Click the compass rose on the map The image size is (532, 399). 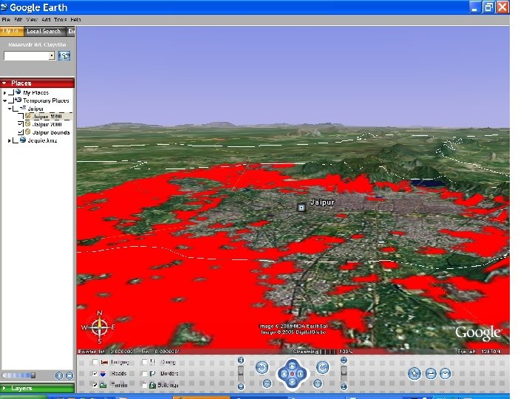(x=100, y=327)
